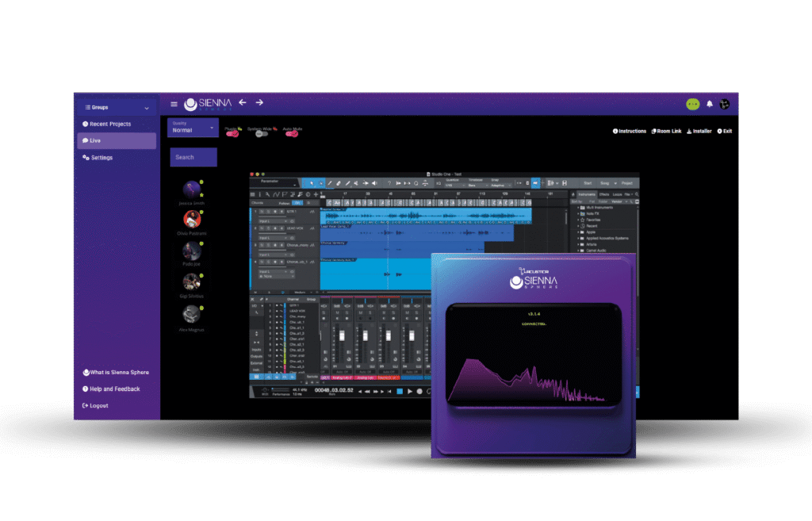Switch to the Effects tab in the browser

click(x=603, y=195)
